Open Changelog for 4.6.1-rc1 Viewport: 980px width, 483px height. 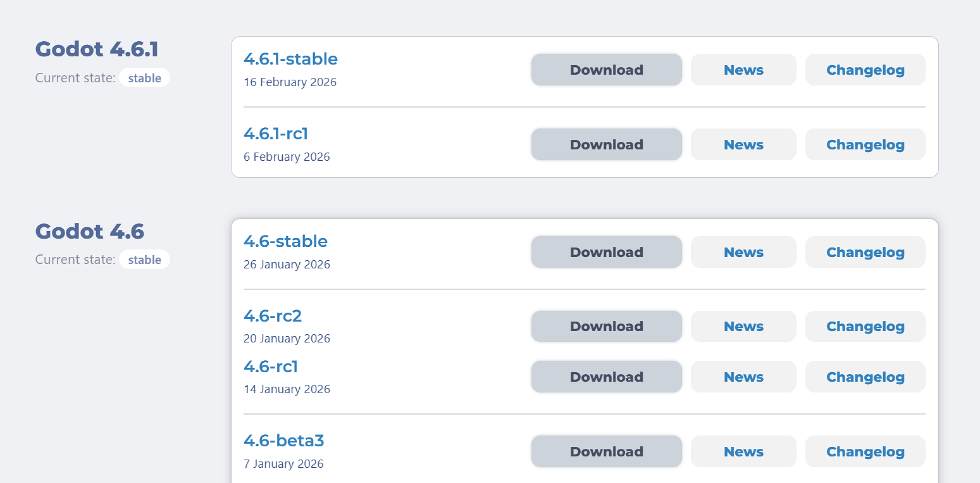tap(865, 144)
